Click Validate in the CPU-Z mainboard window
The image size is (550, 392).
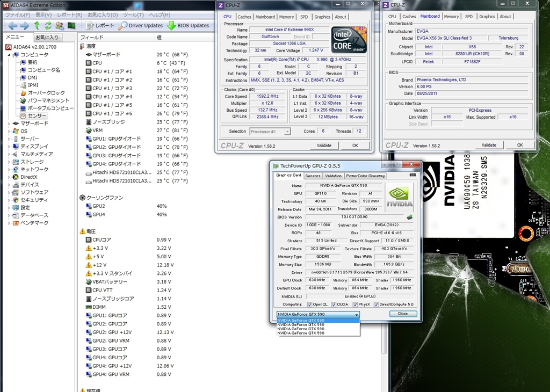click(x=489, y=145)
